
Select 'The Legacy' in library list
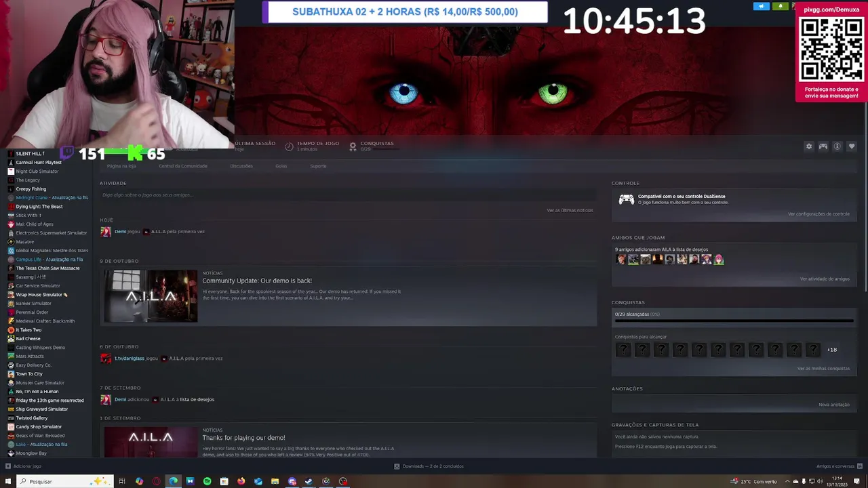coord(28,180)
